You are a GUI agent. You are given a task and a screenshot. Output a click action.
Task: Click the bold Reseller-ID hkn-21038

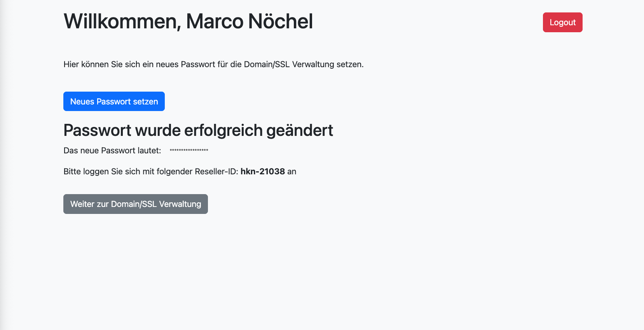coord(262,171)
